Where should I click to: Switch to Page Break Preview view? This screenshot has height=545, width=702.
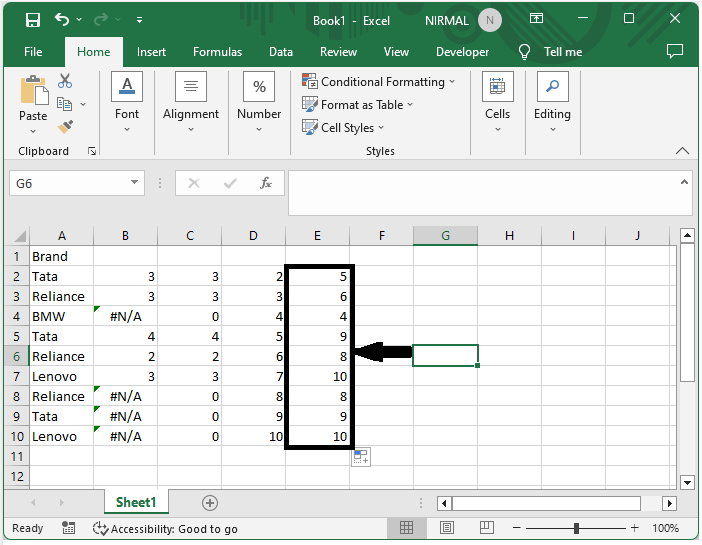coord(487,528)
